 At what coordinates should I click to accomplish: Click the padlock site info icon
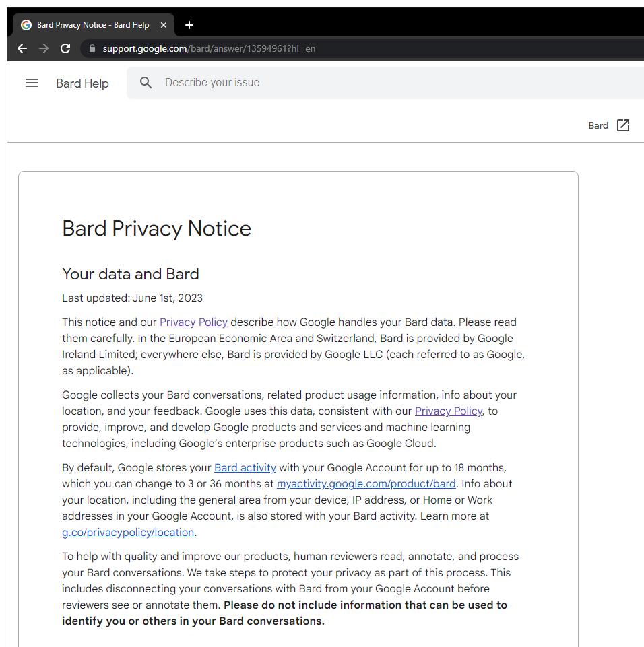[92, 48]
